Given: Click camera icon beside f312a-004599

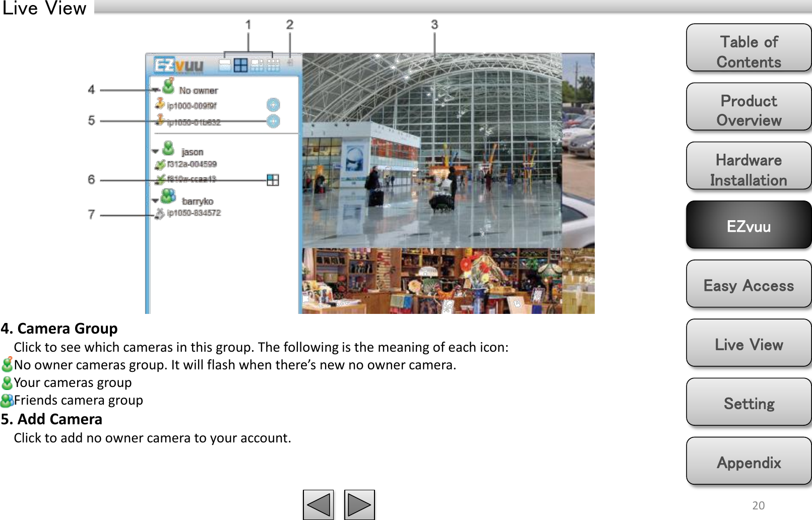Looking at the screenshot, I should [160, 164].
